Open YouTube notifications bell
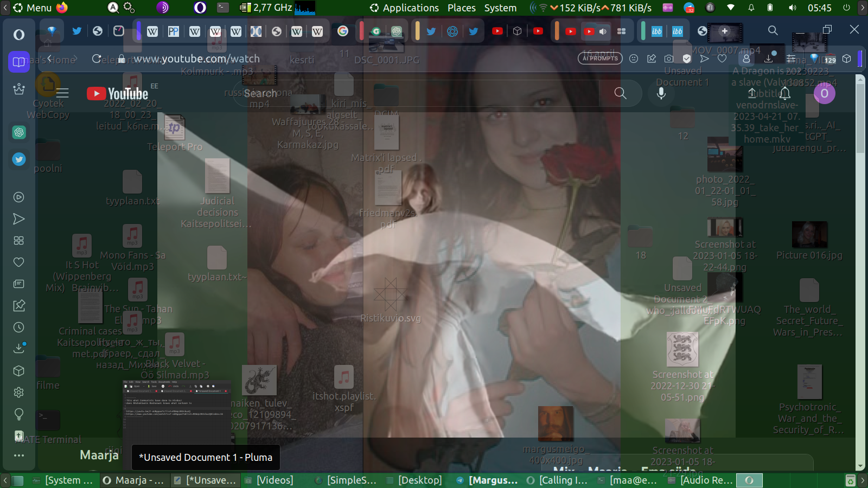 pos(785,93)
